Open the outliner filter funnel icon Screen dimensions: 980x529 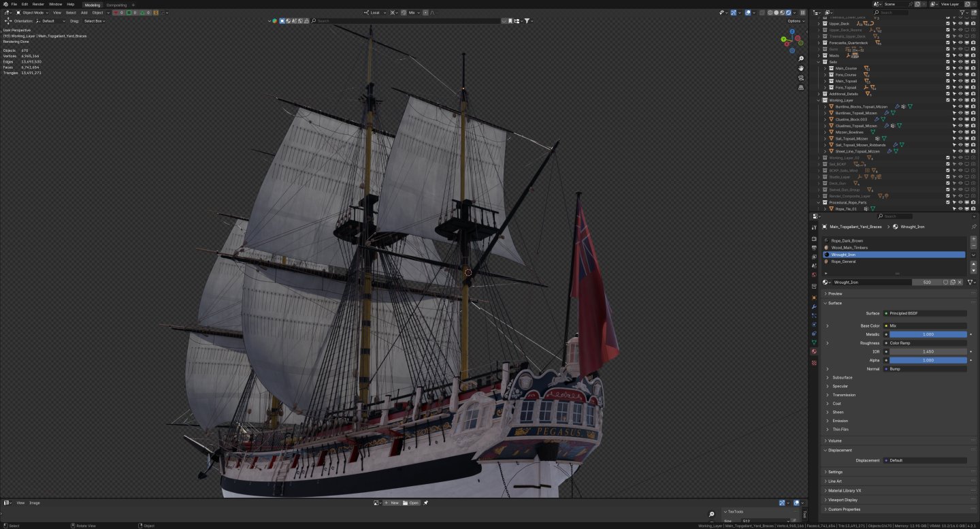(963, 12)
